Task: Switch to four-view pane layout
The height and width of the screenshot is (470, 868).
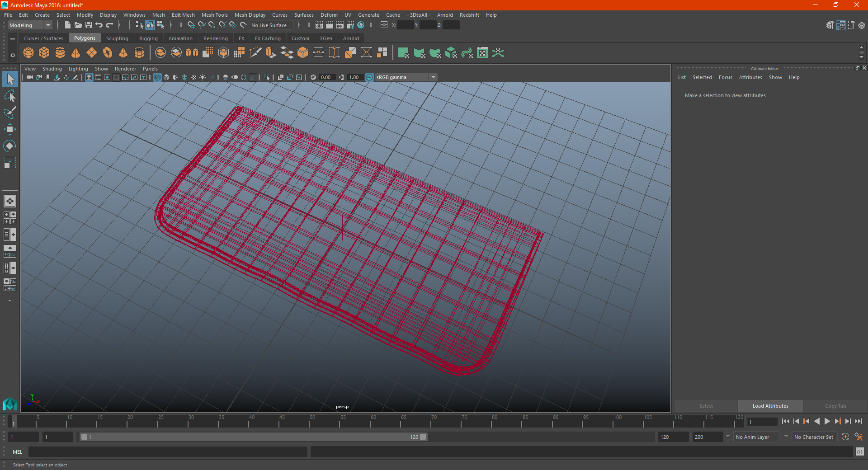Action: (x=10, y=218)
